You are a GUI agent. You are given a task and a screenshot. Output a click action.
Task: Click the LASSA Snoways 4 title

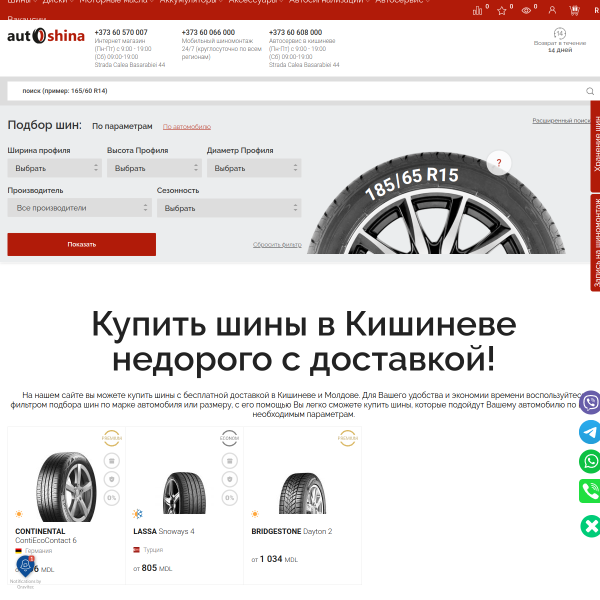(x=164, y=531)
